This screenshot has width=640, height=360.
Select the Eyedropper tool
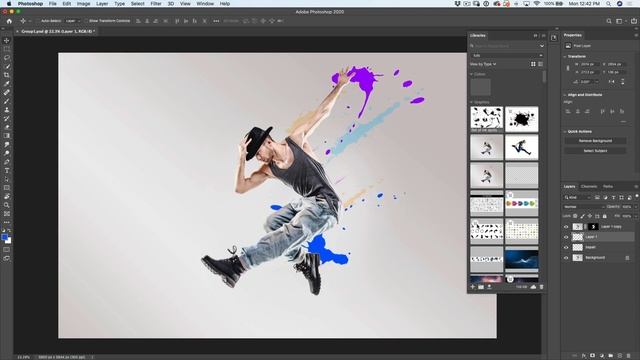(x=7, y=84)
